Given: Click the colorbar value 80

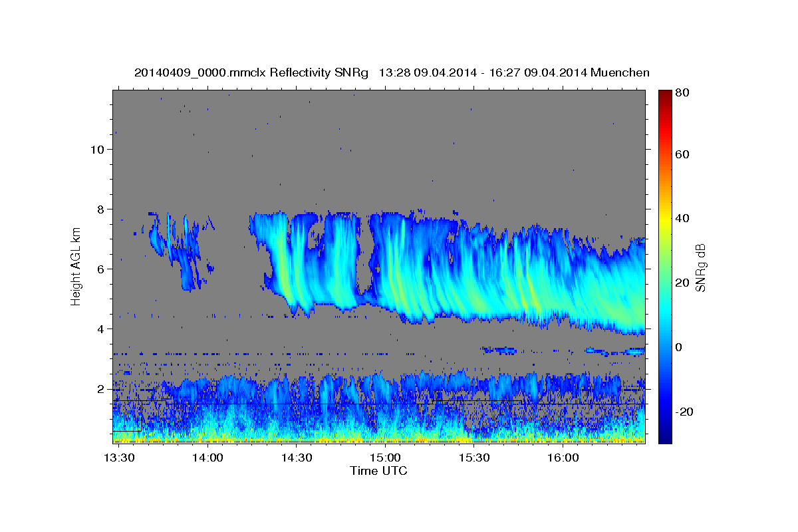Looking at the screenshot, I should (x=683, y=94).
